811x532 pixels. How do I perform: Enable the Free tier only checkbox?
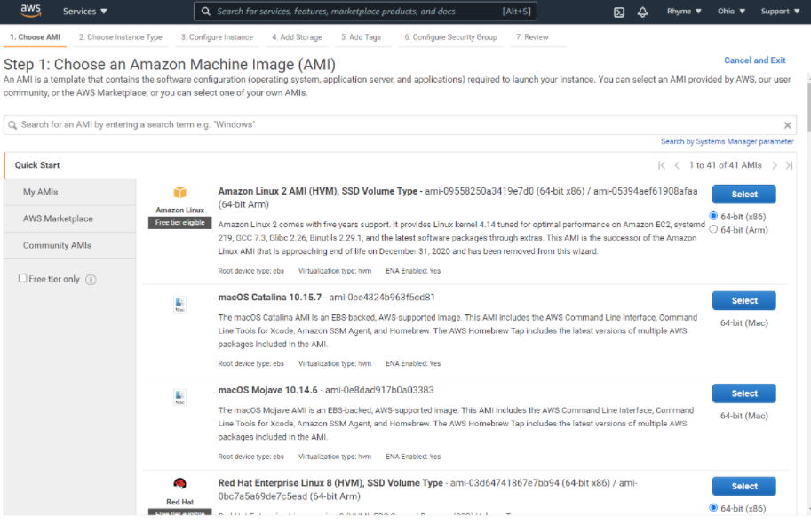pos(22,278)
